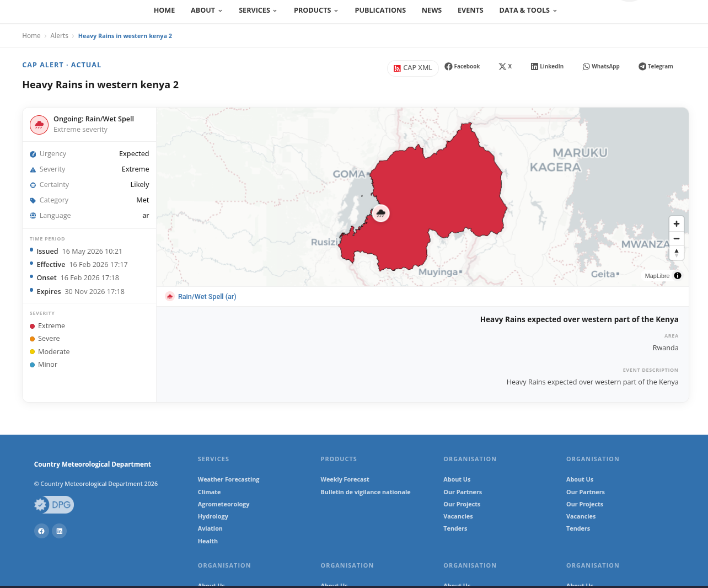The width and height of the screenshot is (708, 588).
Task: Click the Certainty target icon
Action: click(33, 185)
